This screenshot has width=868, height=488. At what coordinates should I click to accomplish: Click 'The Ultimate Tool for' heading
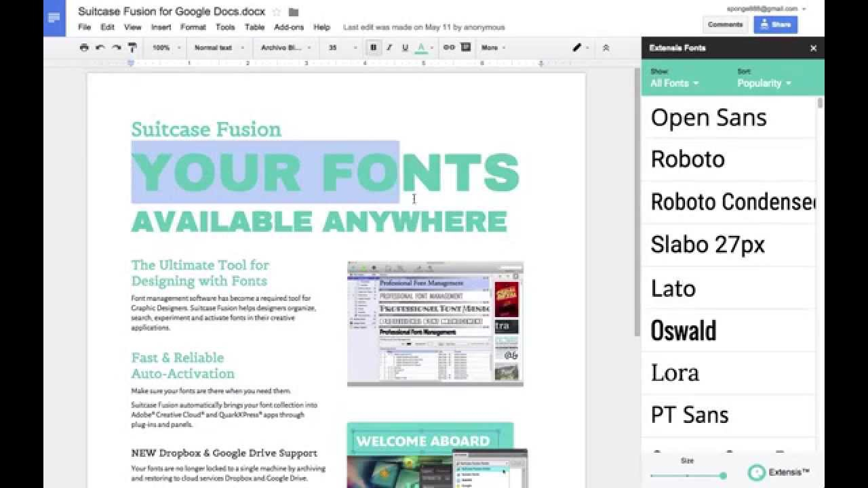[200, 265]
